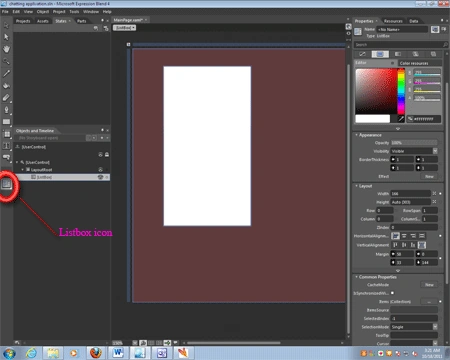Choose the Solid color brush option
This screenshot has height=360, width=450.
point(380,54)
